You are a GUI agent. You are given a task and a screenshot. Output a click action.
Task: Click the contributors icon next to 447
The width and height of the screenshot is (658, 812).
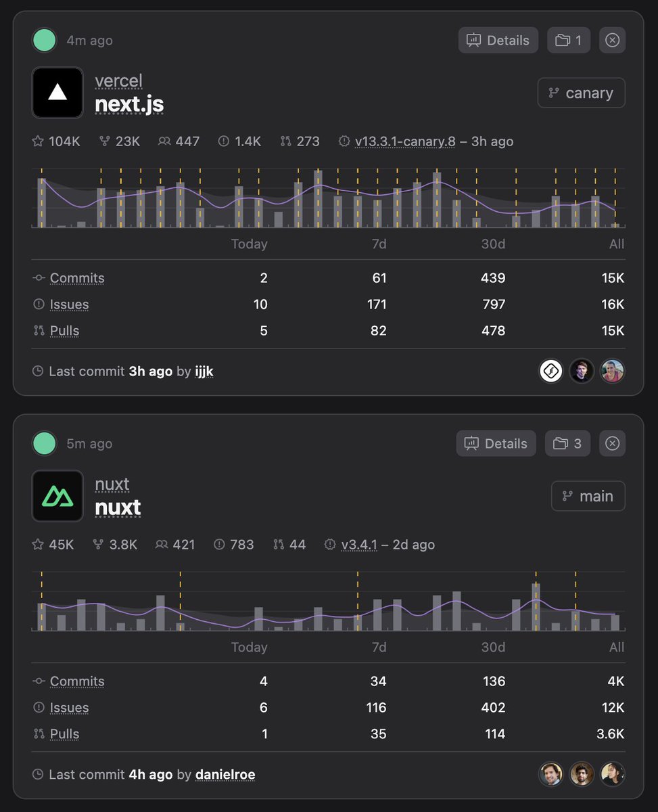click(x=164, y=141)
